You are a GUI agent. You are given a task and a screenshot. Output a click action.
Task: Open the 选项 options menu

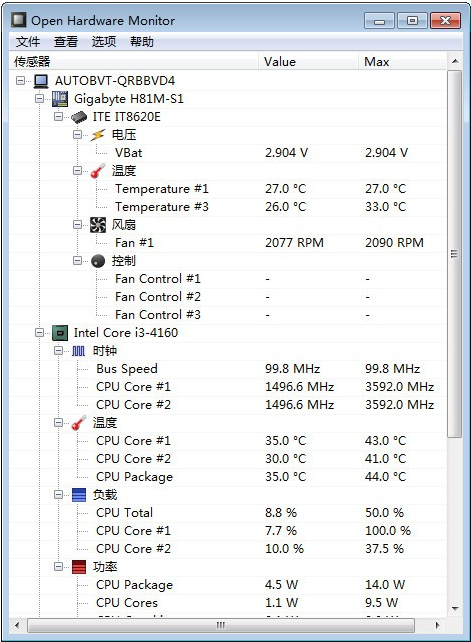(x=104, y=42)
